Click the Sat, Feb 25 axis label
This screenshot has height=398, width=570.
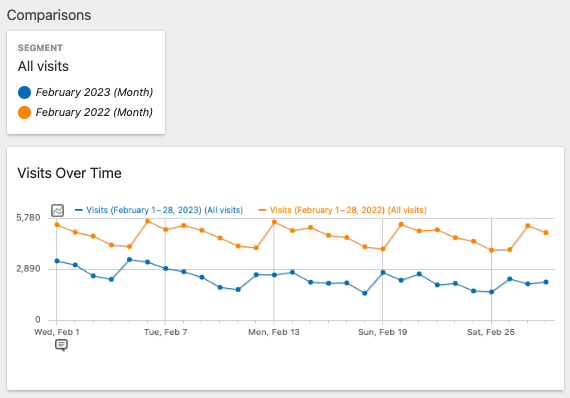tap(491, 332)
